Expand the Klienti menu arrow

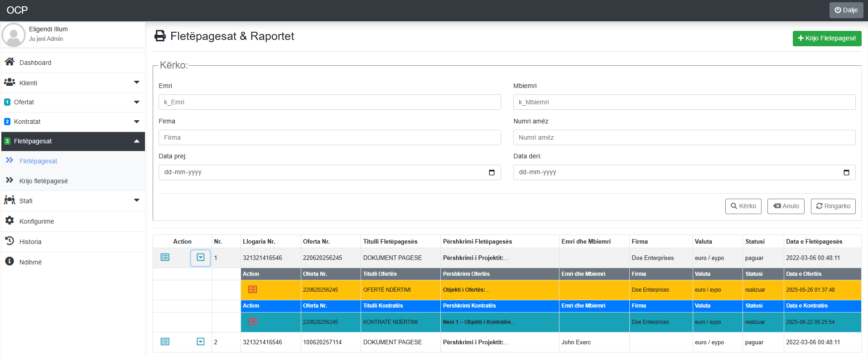pos(136,83)
